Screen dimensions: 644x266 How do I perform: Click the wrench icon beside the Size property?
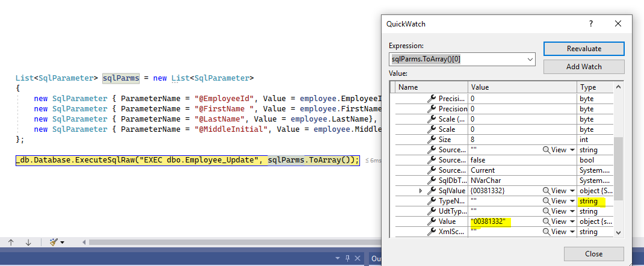(x=432, y=140)
